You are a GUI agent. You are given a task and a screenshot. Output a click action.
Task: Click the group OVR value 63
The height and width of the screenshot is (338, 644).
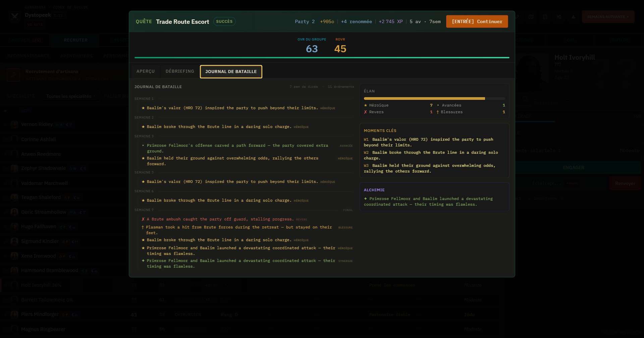312,49
